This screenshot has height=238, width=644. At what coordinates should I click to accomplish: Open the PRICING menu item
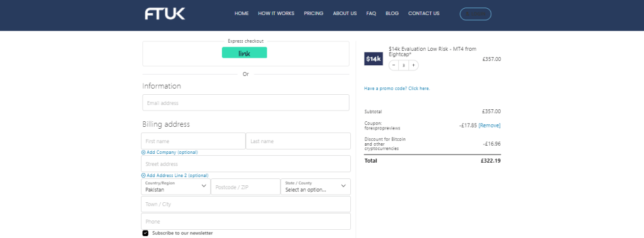(313, 14)
